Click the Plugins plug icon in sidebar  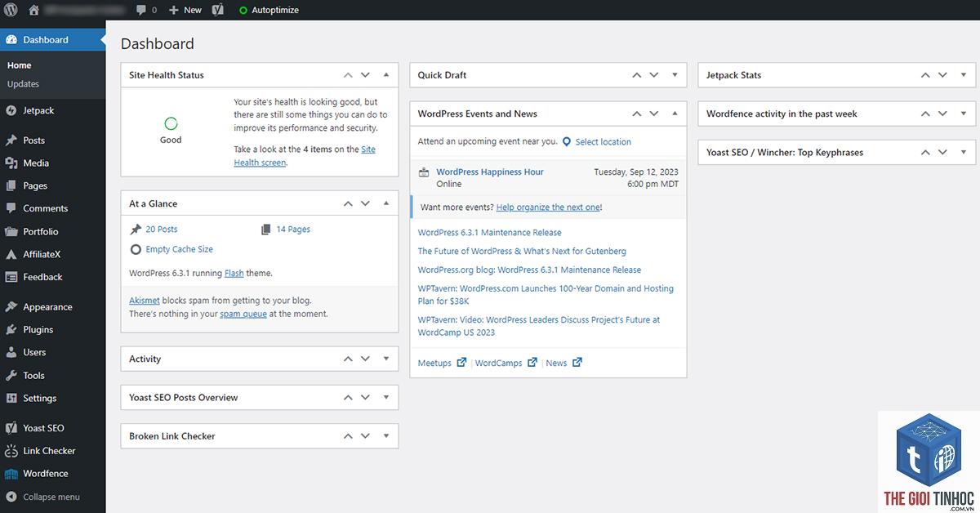[x=11, y=330]
